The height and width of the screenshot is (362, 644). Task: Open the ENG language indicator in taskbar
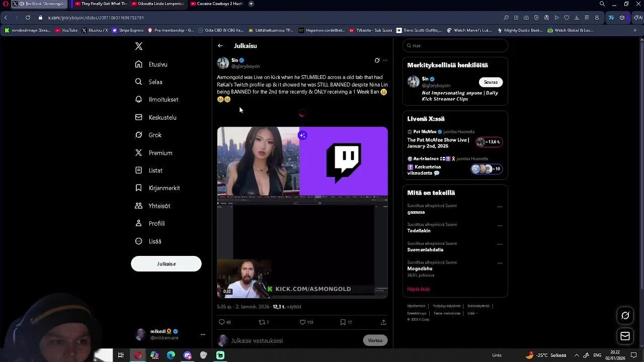597,355
